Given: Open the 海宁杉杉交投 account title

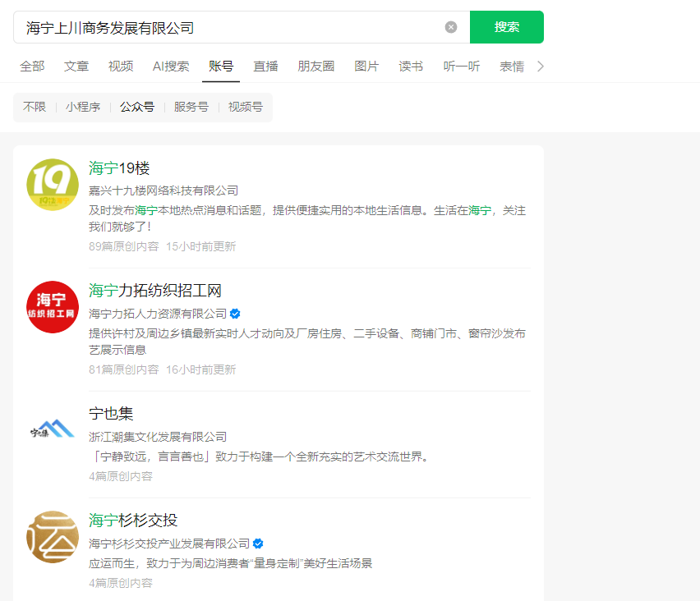Looking at the screenshot, I should click(x=133, y=521).
